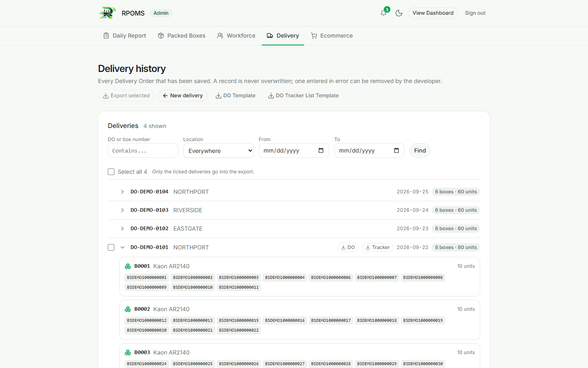The image size is (588, 368).
Task: Click the 2026-09-23 date
Action: (x=412, y=229)
